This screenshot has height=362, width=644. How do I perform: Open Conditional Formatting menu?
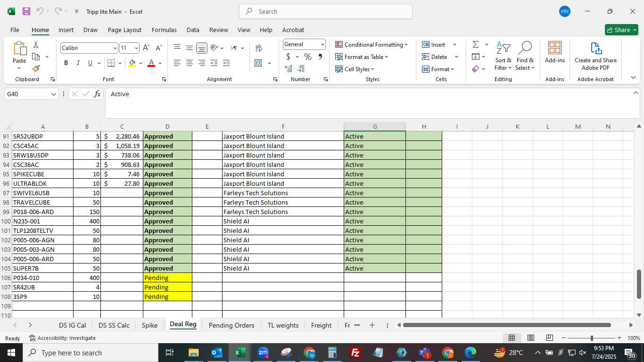point(372,44)
